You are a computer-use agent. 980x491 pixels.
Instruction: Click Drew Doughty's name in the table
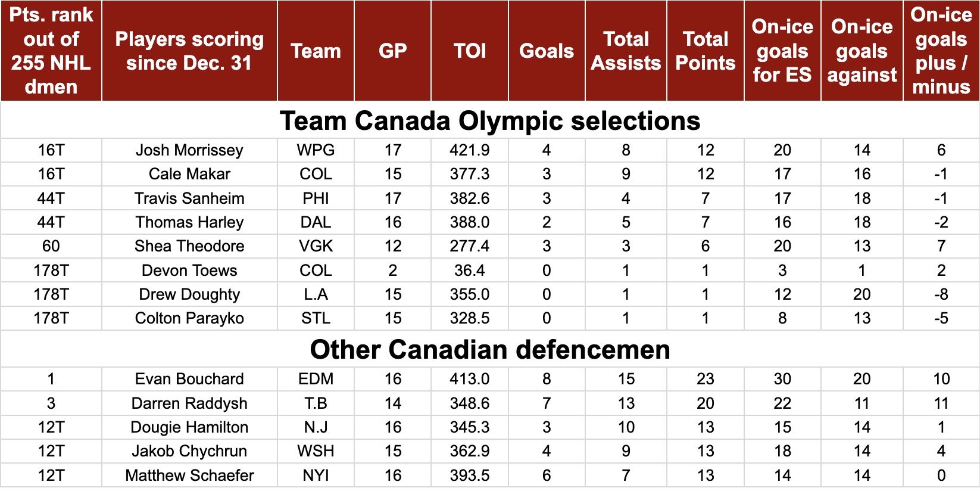189,294
